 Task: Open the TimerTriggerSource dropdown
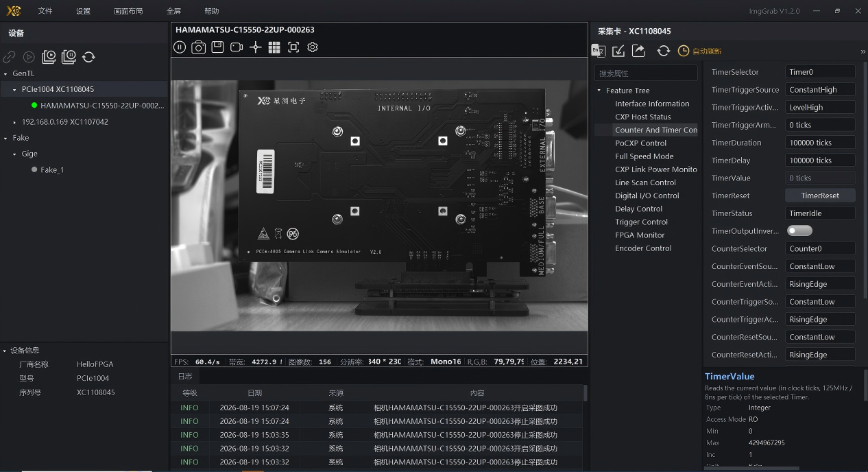(x=820, y=90)
